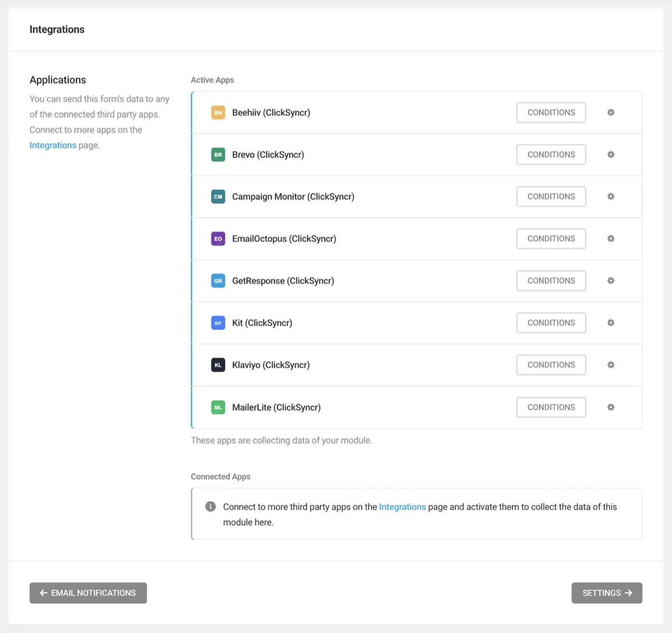Open Conditions for Beehiiv (ClickSyncr)
672x633 pixels.
pos(551,112)
